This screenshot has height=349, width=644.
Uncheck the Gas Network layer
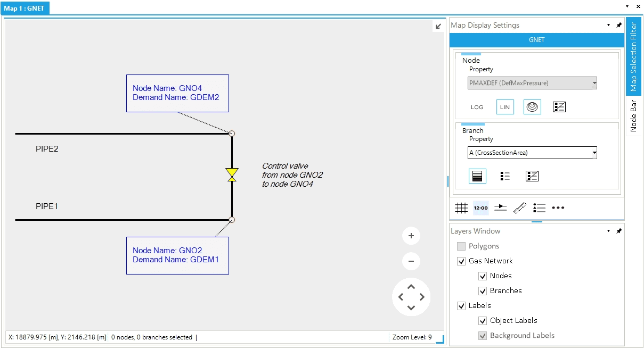[x=461, y=261]
